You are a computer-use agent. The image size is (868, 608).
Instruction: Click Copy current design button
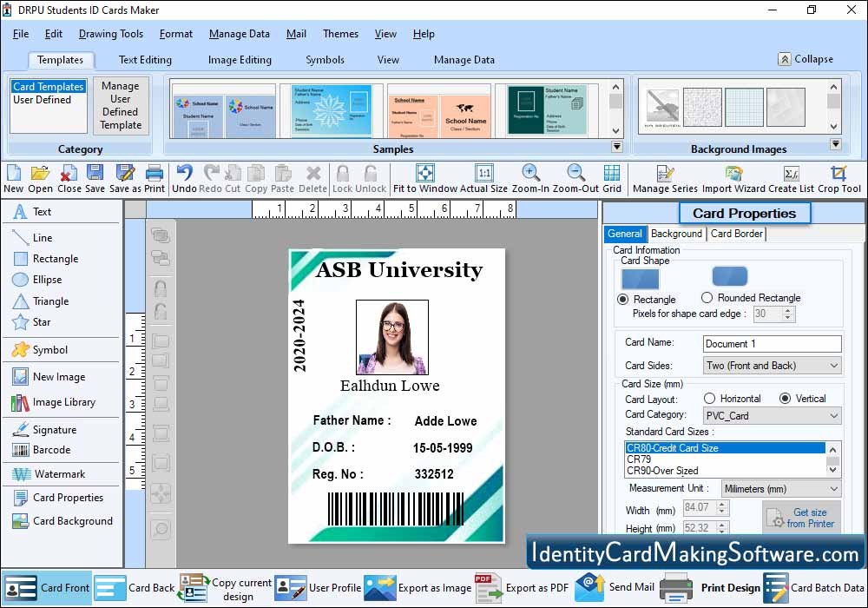[225, 588]
